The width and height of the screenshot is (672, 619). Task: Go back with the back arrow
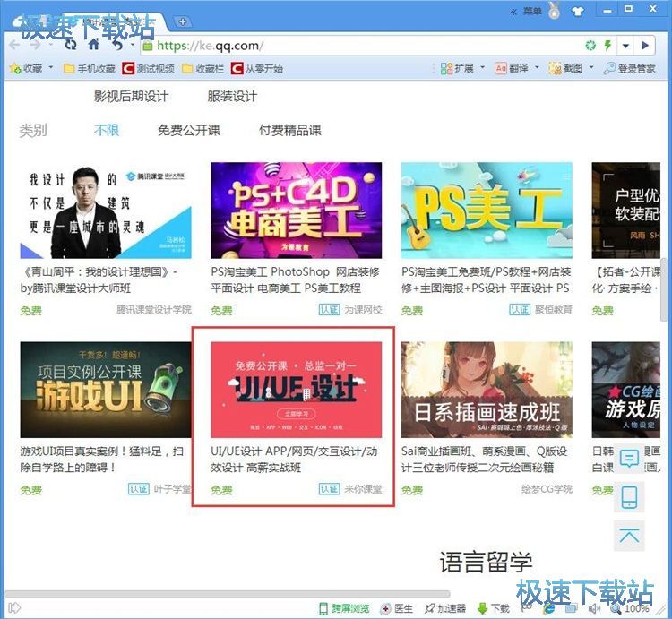coord(14,46)
